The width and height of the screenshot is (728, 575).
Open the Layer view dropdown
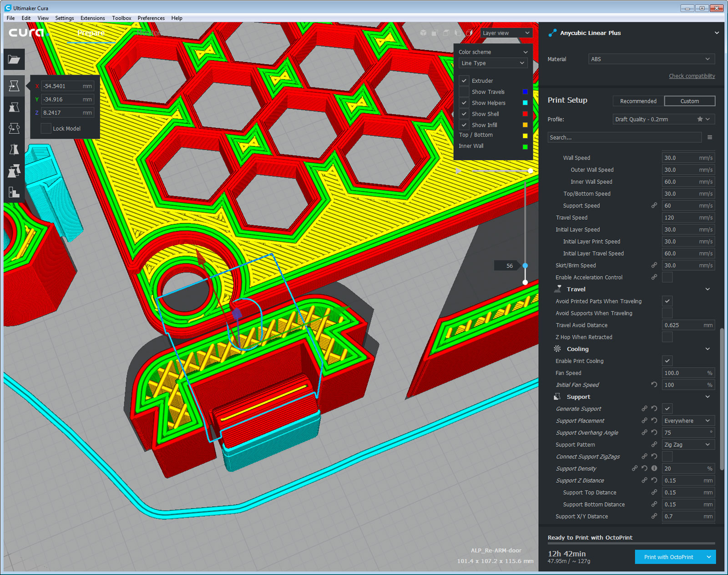point(506,33)
